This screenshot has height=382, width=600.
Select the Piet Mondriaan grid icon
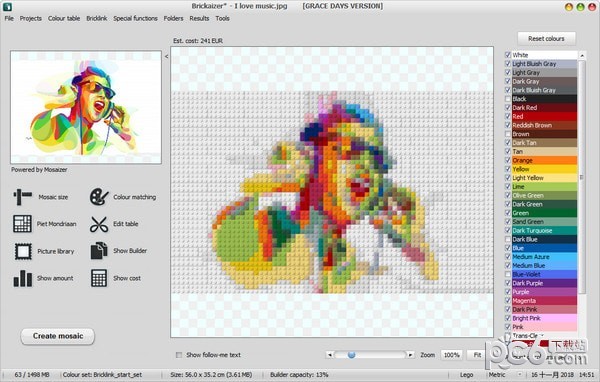(x=22, y=224)
